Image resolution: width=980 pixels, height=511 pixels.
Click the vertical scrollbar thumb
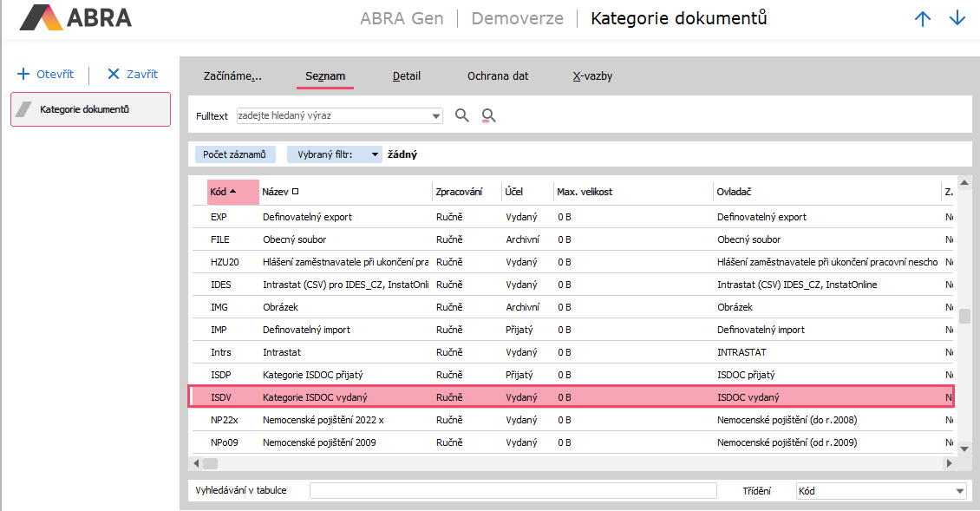pos(965,315)
